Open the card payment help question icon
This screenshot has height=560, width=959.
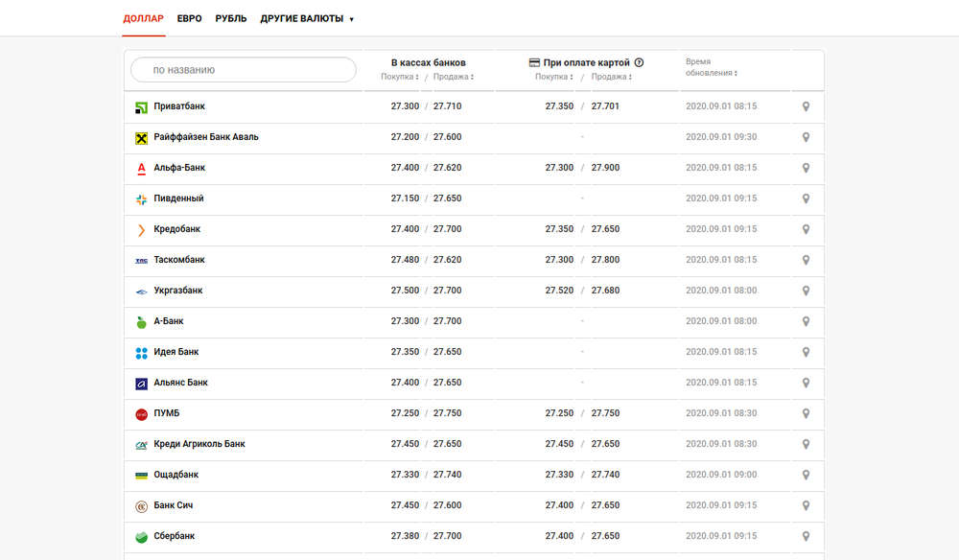point(639,62)
